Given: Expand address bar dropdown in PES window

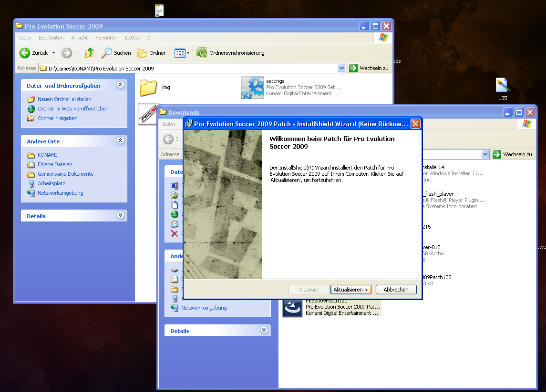Looking at the screenshot, I should pos(341,68).
